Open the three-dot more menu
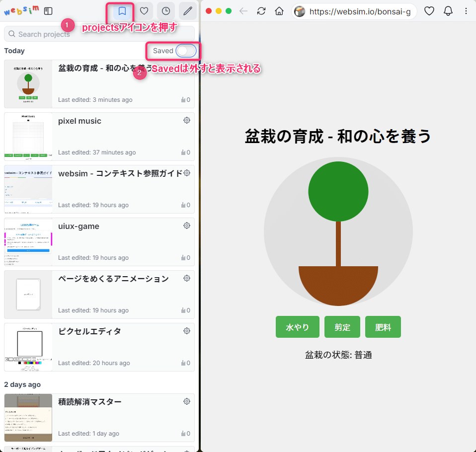This screenshot has width=476, height=452. [466, 11]
